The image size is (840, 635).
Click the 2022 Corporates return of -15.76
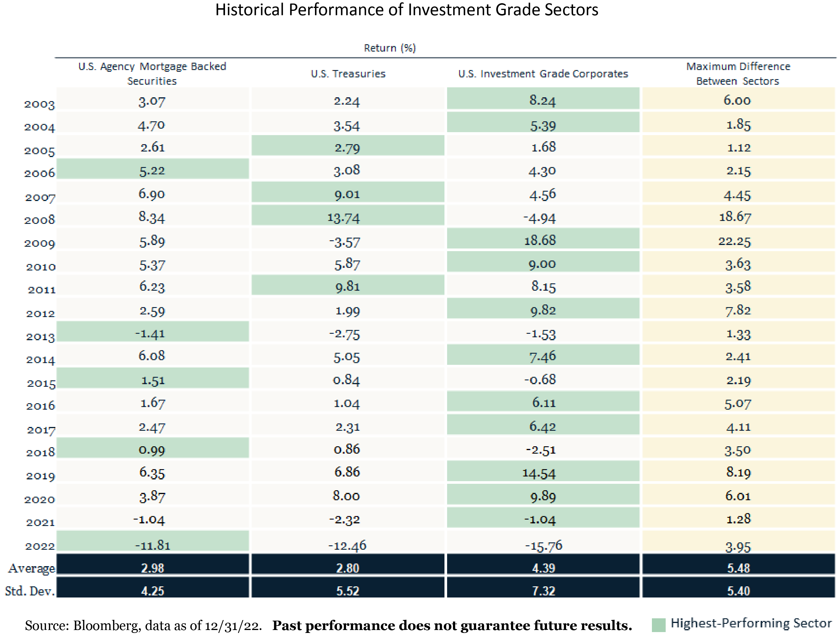coord(543,546)
